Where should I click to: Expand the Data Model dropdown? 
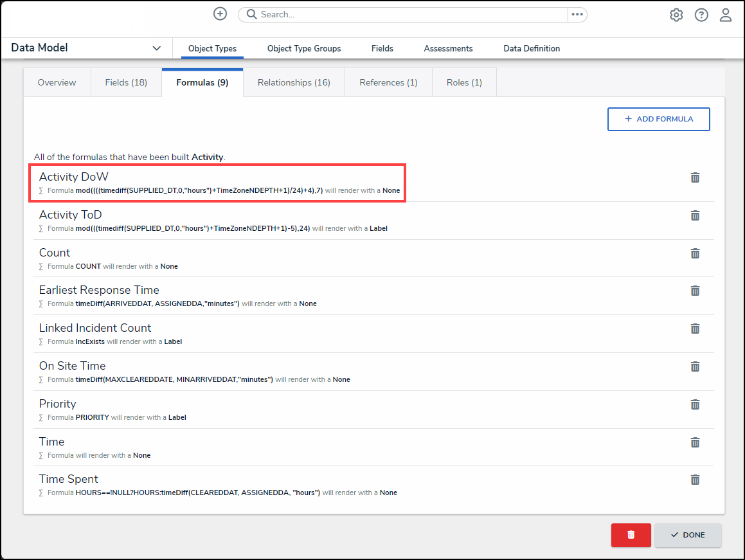pyautogui.click(x=156, y=48)
